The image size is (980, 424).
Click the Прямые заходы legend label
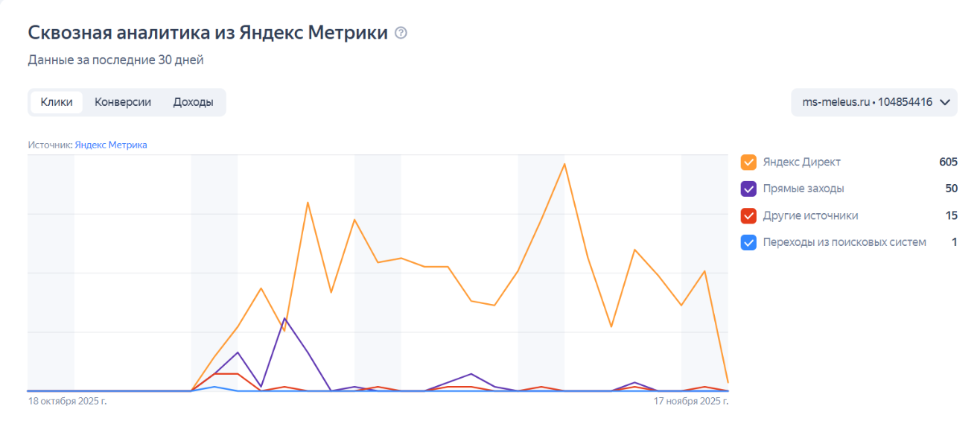click(x=804, y=189)
